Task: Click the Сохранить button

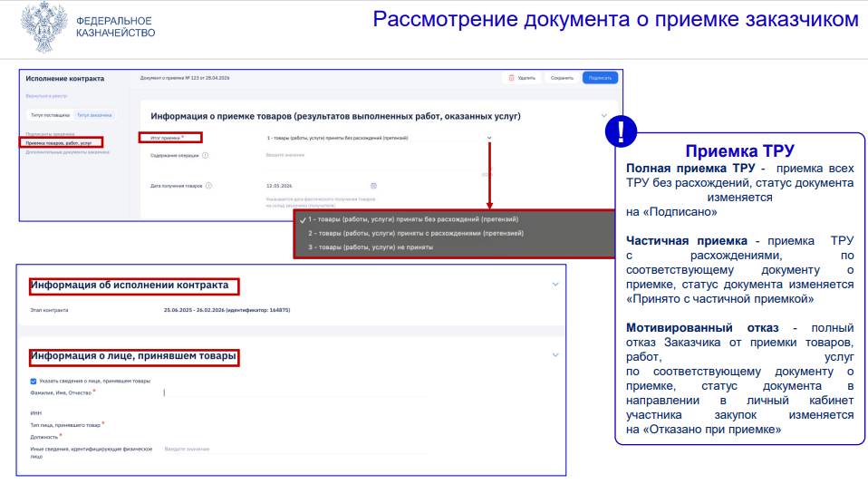Action: [x=562, y=78]
